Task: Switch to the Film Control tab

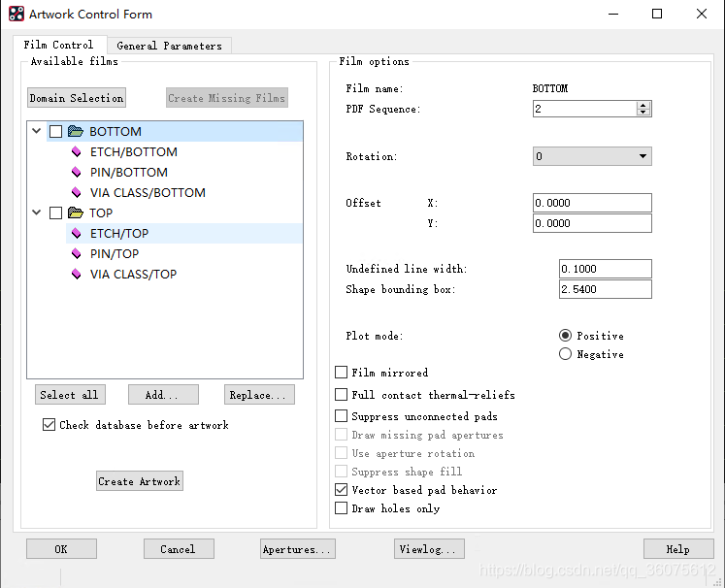Action: click(59, 45)
